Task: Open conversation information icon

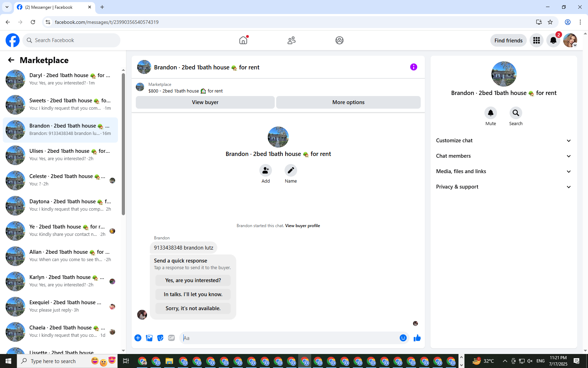Action: [414, 67]
